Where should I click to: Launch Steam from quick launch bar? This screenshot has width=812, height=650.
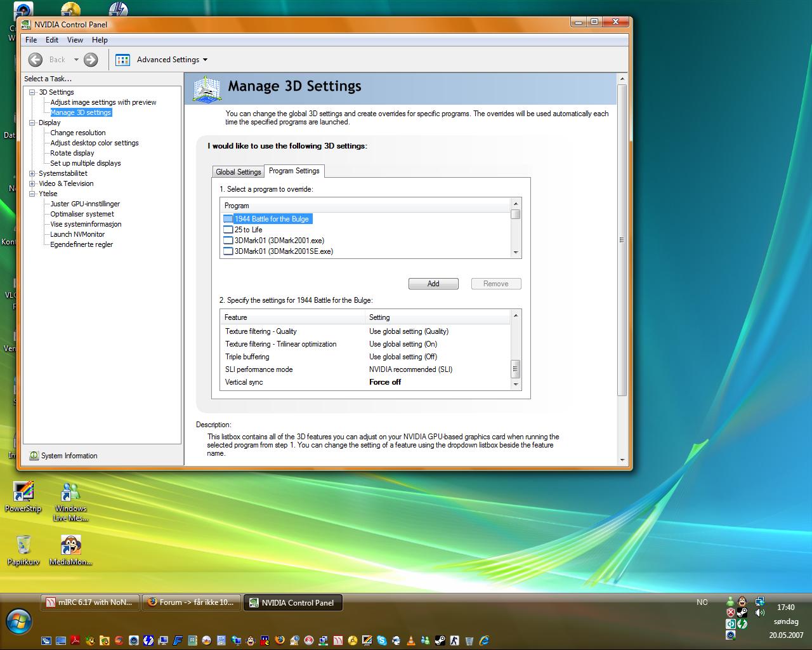tap(439, 640)
